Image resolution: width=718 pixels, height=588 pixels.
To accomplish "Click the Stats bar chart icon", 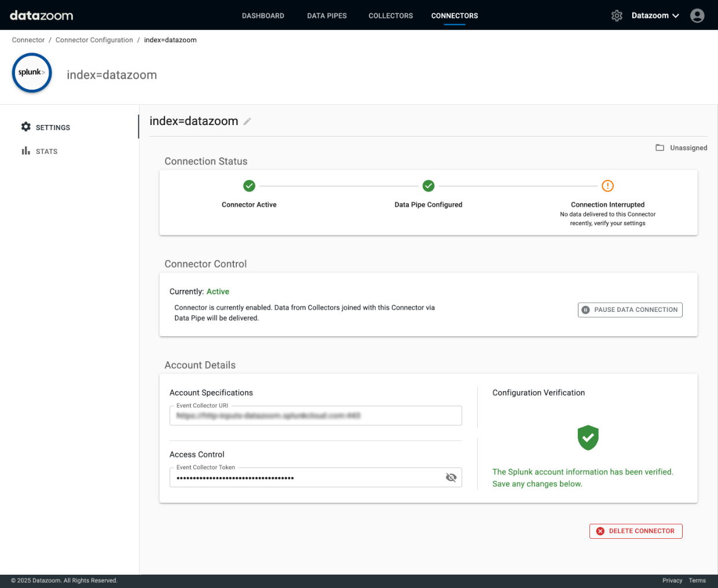I will click(26, 151).
